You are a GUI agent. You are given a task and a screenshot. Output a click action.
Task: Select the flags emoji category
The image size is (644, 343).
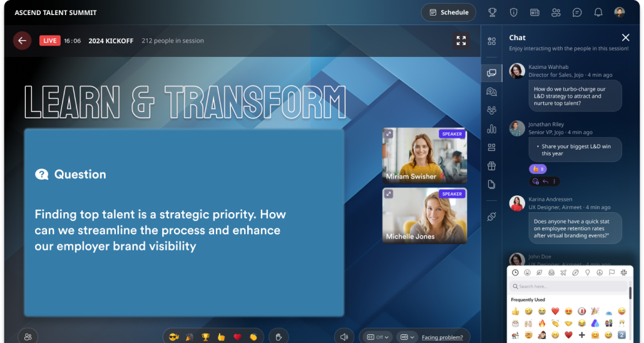[611, 272]
